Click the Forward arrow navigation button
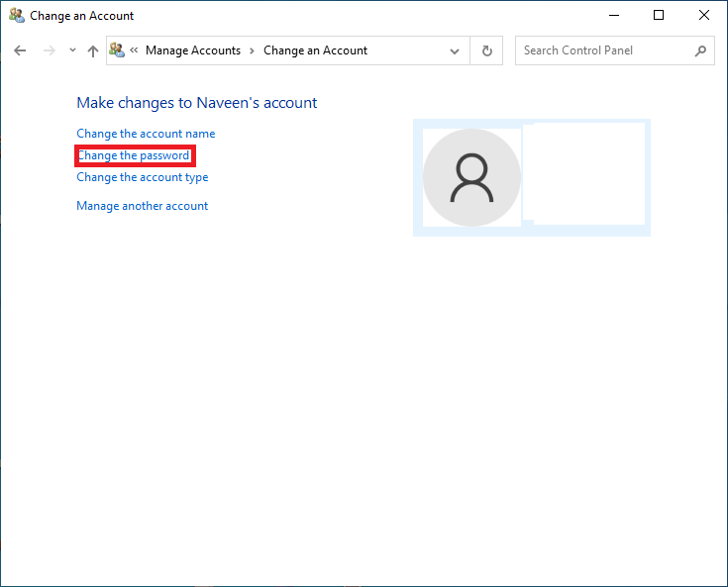The width and height of the screenshot is (728, 587). point(49,50)
